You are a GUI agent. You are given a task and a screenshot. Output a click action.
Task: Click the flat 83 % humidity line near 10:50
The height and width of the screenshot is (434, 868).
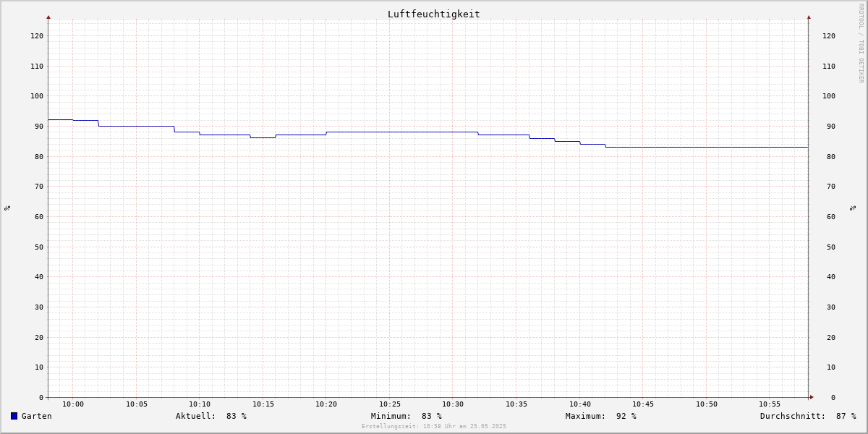[x=707, y=148]
